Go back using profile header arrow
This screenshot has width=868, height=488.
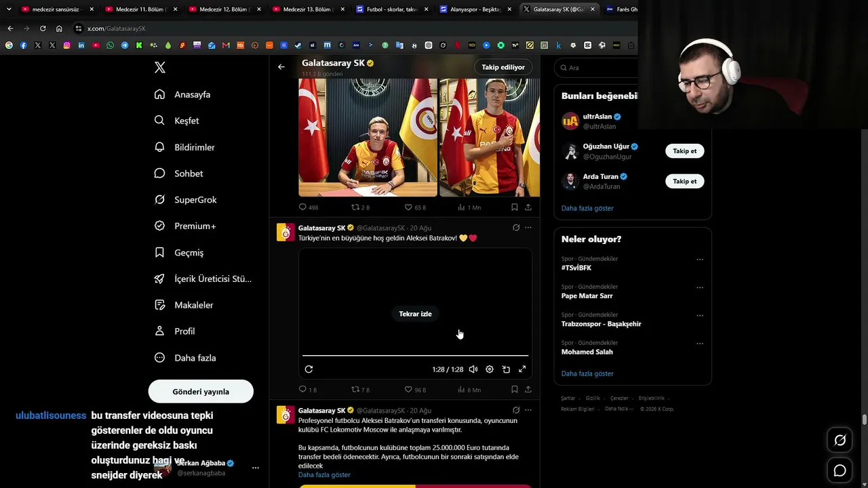coord(281,67)
